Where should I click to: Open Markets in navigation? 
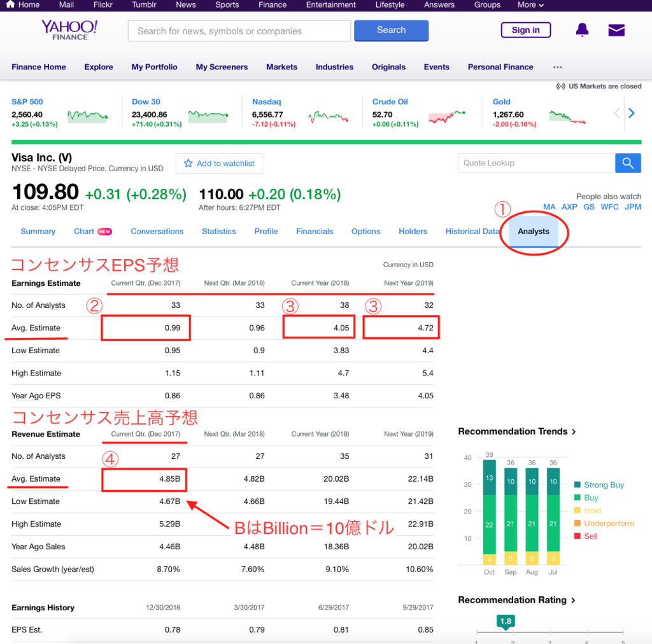(x=281, y=67)
